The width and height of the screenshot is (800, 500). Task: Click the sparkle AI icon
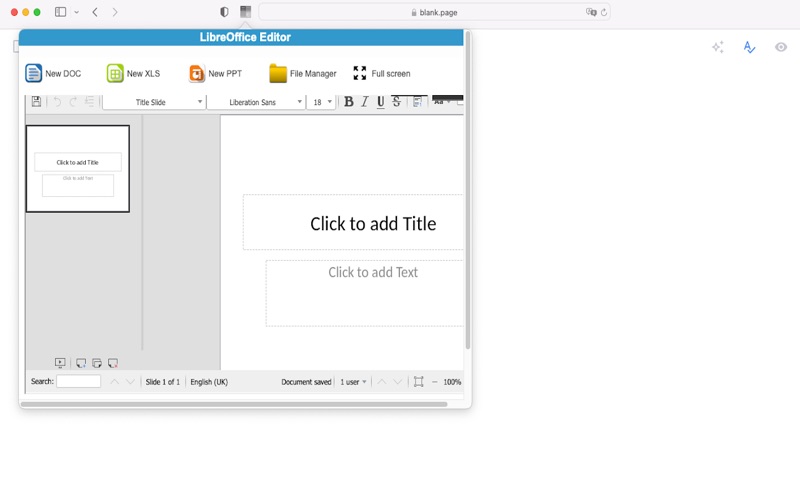pos(718,47)
